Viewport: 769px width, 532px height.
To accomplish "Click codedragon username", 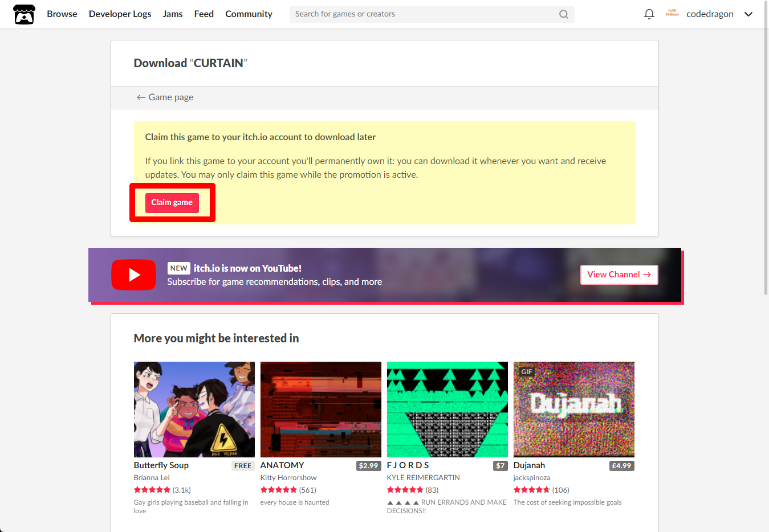I will tap(710, 14).
